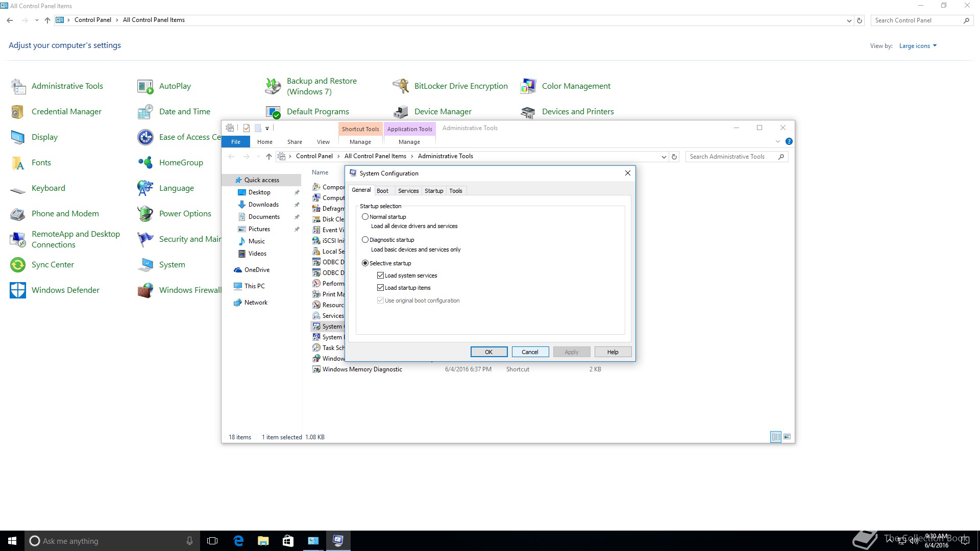Select This PC in navigation pane
This screenshot has height=551, width=980.
pyautogui.click(x=254, y=286)
